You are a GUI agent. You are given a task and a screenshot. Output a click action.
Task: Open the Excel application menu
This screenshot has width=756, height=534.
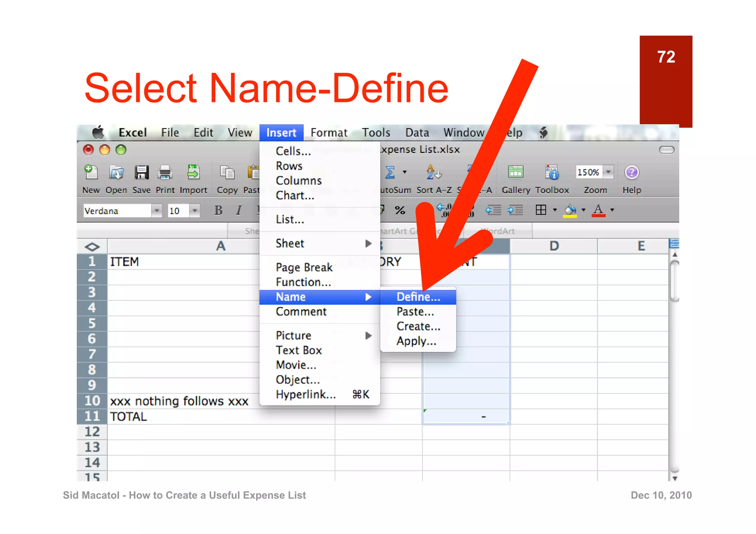[133, 132]
